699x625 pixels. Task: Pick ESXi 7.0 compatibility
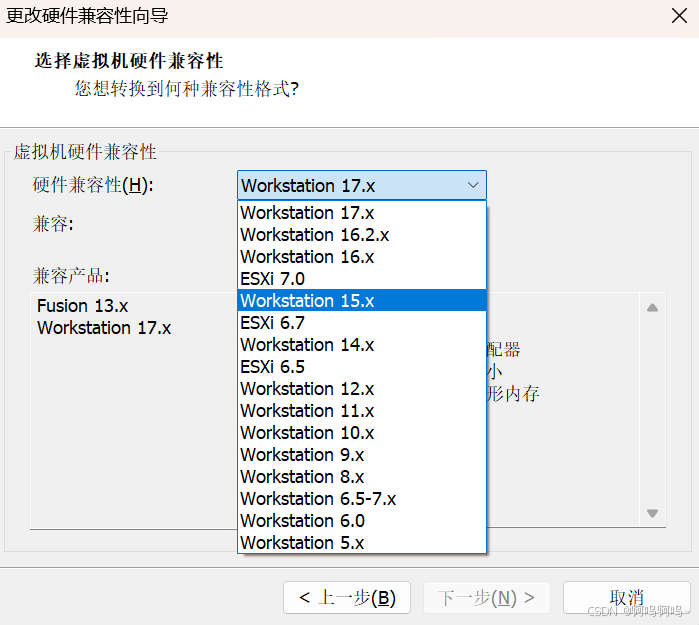tap(362, 279)
